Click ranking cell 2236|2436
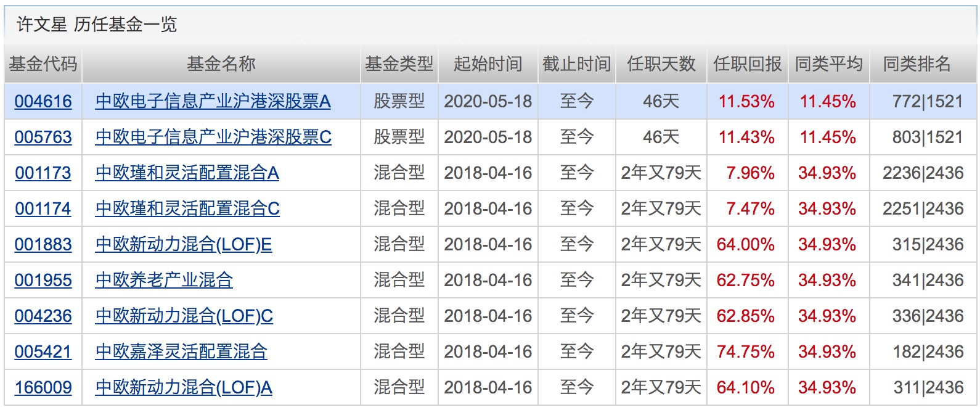The height and width of the screenshot is (407, 980). [923, 173]
